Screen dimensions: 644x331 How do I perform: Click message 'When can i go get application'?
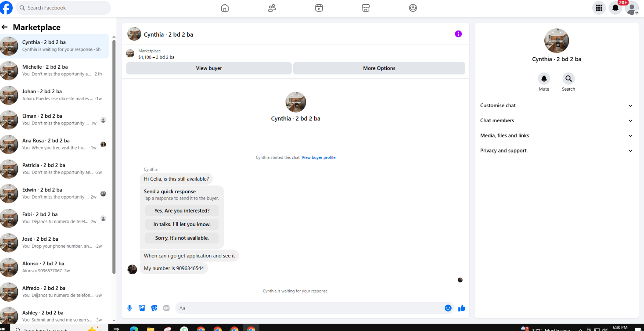(x=189, y=256)
